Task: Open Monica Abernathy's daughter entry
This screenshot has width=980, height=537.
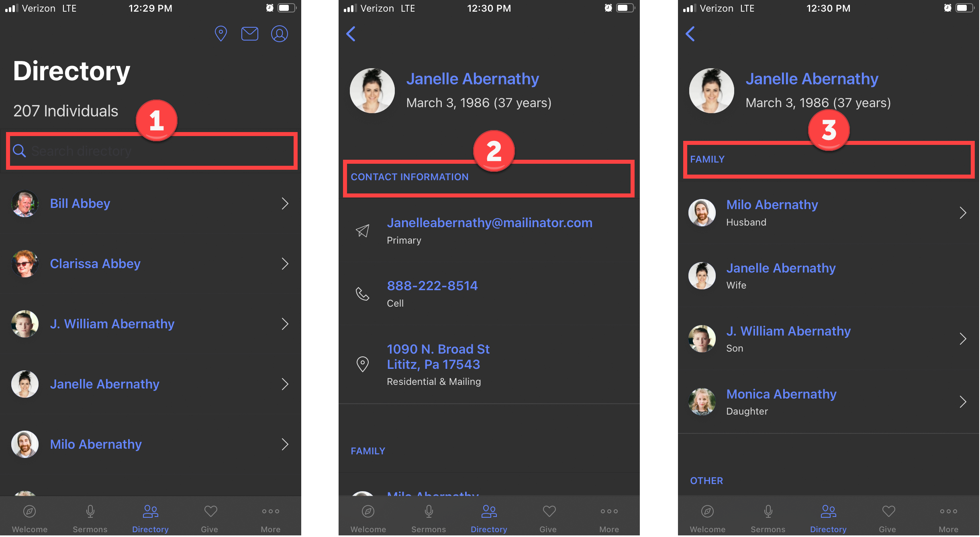Action: click(x=963, y=402)
